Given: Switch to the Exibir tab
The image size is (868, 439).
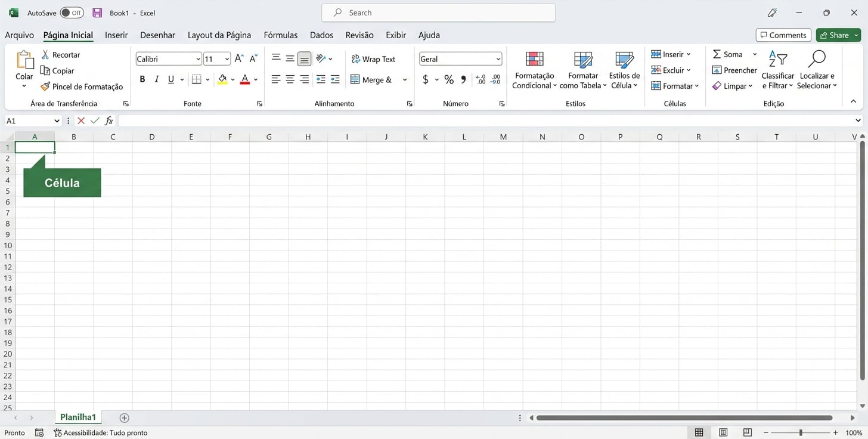Looking at the screenshot, I should pos(396,35).
